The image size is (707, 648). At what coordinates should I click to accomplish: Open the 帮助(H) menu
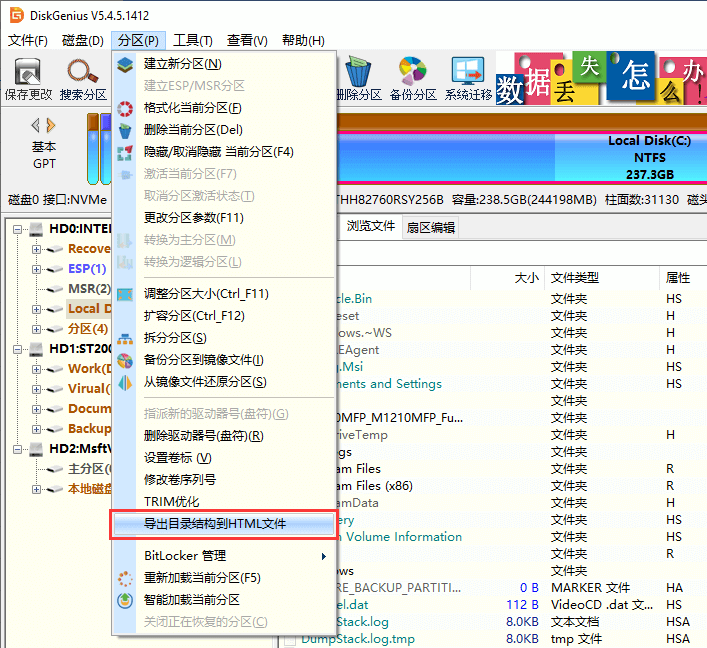(303, 41)
